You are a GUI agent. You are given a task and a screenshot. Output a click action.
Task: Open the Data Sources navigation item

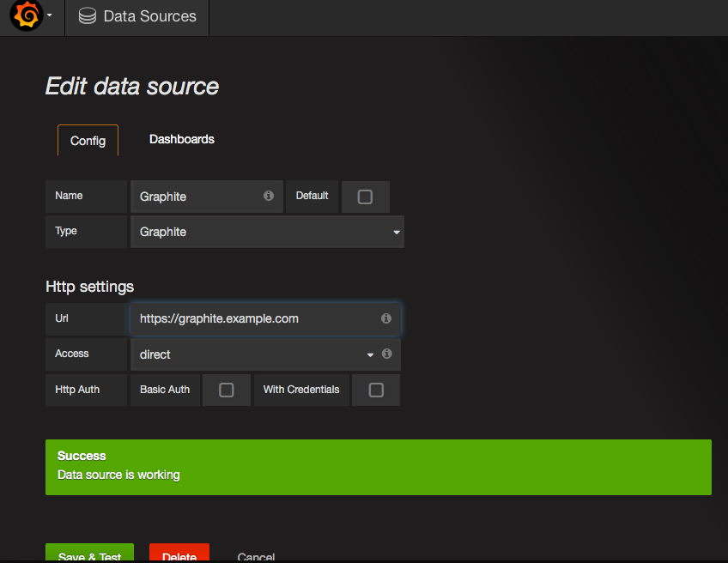pyautogui.click(x=137, y=16)
